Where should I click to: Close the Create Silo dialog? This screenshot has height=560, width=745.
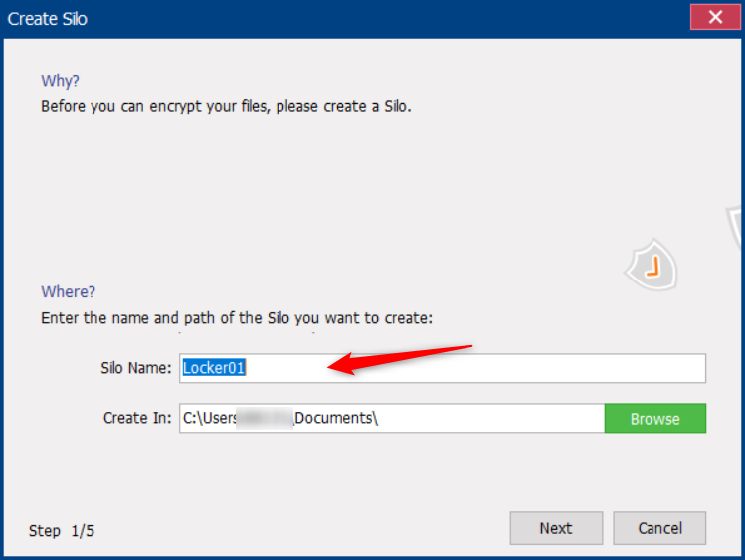tap(714, 18)
